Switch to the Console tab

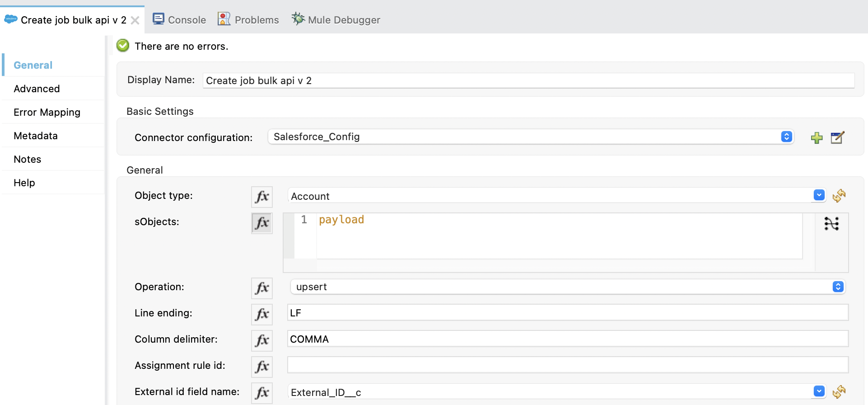(x=179, y=19)
